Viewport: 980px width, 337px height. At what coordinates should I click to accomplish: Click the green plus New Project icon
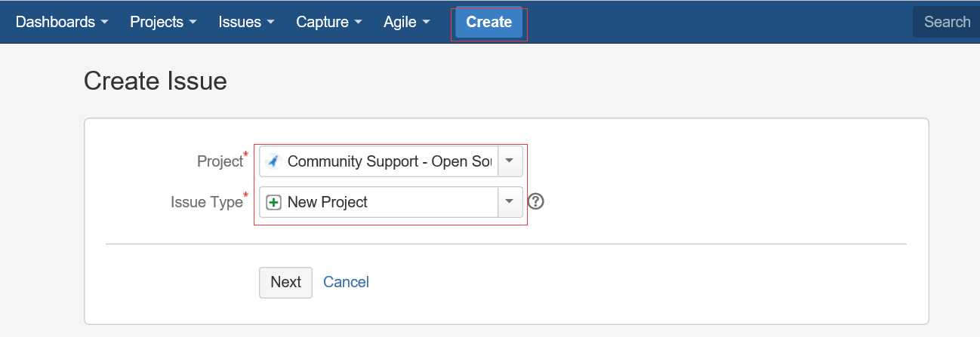click(273, 202)
